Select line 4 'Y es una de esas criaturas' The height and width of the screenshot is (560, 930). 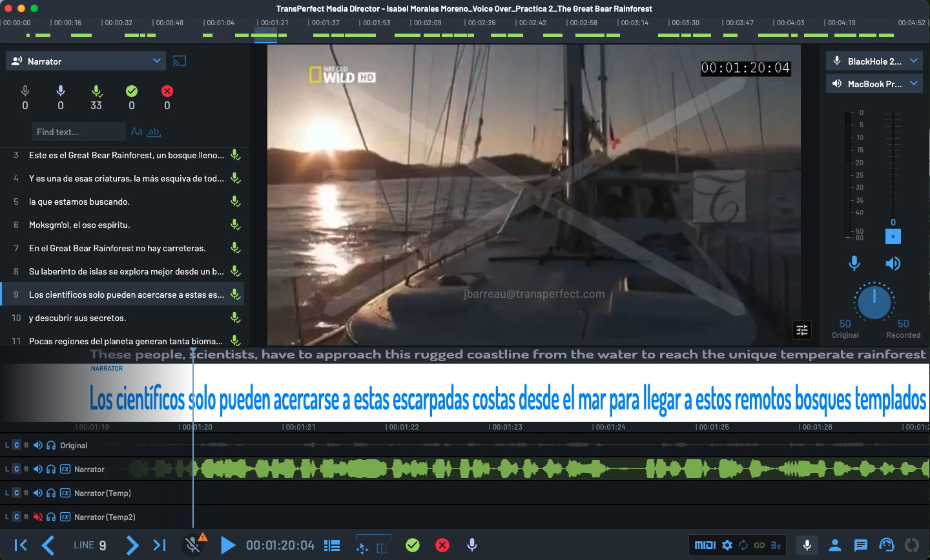[122, 178]
